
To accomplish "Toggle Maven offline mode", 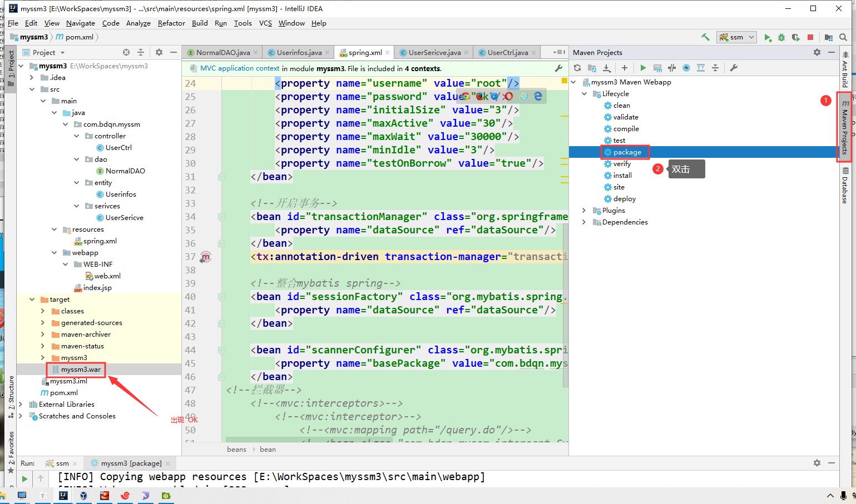I will point(672,68).
